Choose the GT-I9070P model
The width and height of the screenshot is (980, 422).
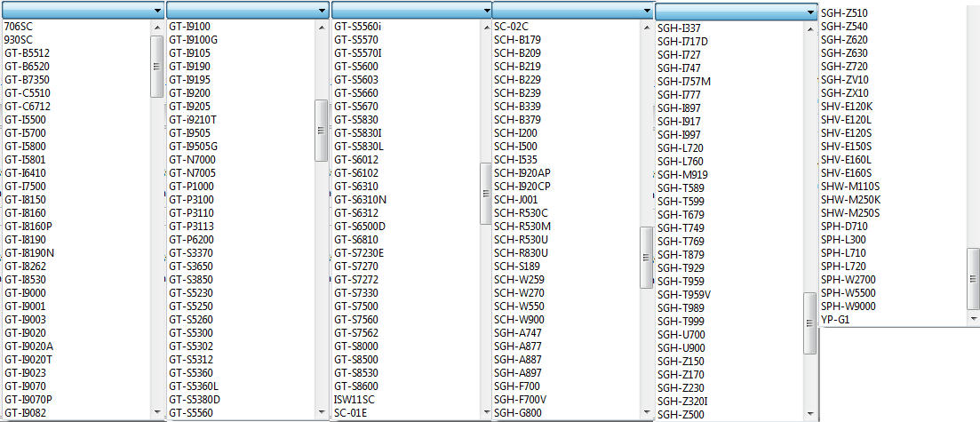28,399
